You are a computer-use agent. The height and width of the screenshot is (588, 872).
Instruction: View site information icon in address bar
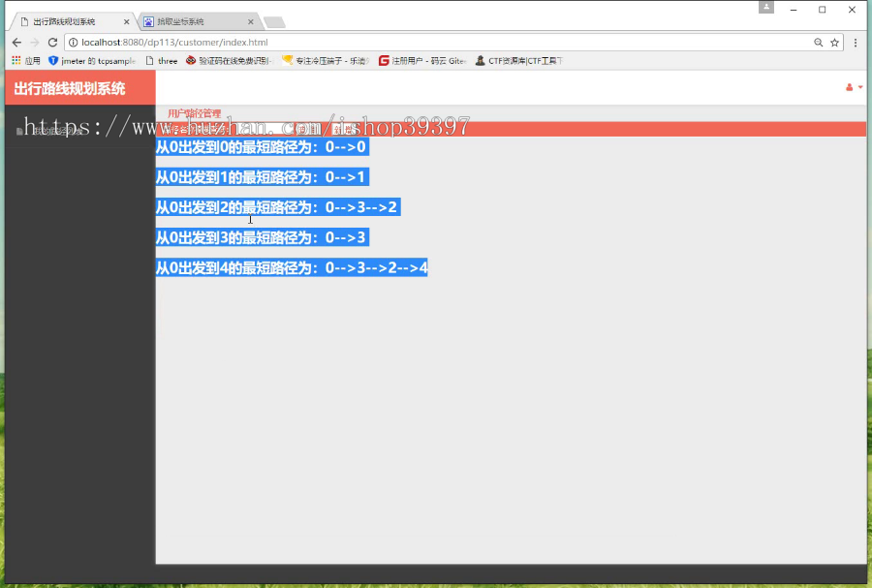pyautogui.click(x=73, y=43)
